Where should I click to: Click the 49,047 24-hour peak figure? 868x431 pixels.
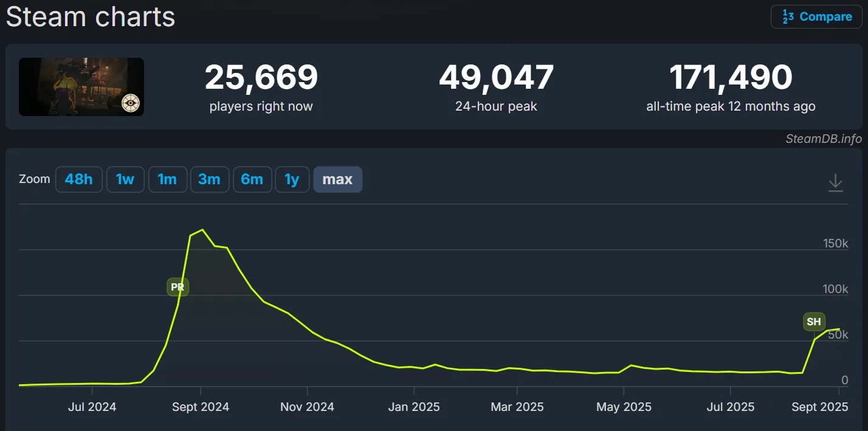496,78
